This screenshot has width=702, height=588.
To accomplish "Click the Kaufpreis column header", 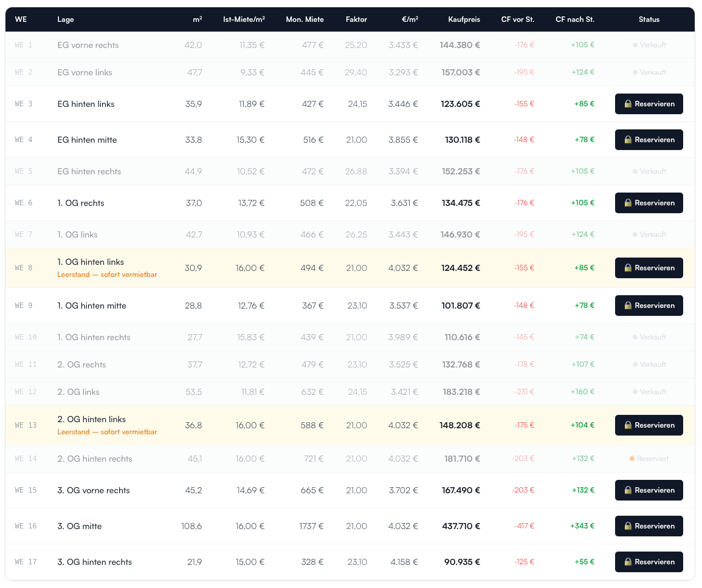I will click(x=464, y=19).
